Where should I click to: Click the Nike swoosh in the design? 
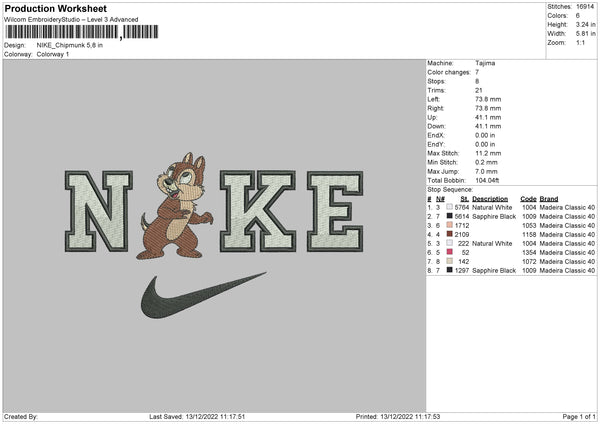pos(204,295)
